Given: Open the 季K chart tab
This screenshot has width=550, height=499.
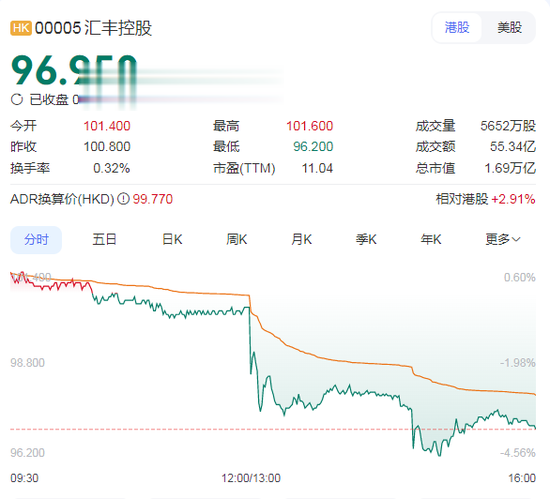Looking at the screenshot, I should pos(366,240).
